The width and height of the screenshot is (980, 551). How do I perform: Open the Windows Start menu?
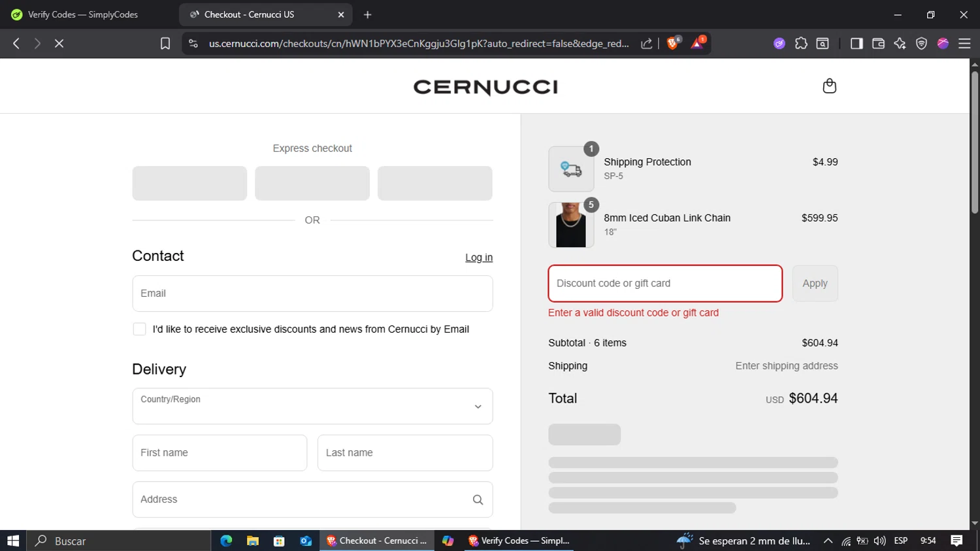click(13, 541)
